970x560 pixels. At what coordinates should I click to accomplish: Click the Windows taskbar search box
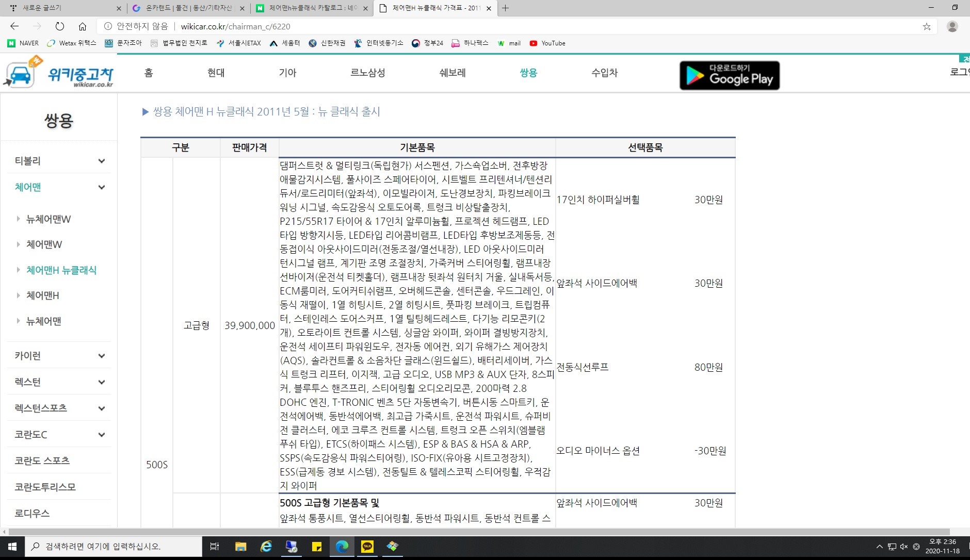point(114,547)
